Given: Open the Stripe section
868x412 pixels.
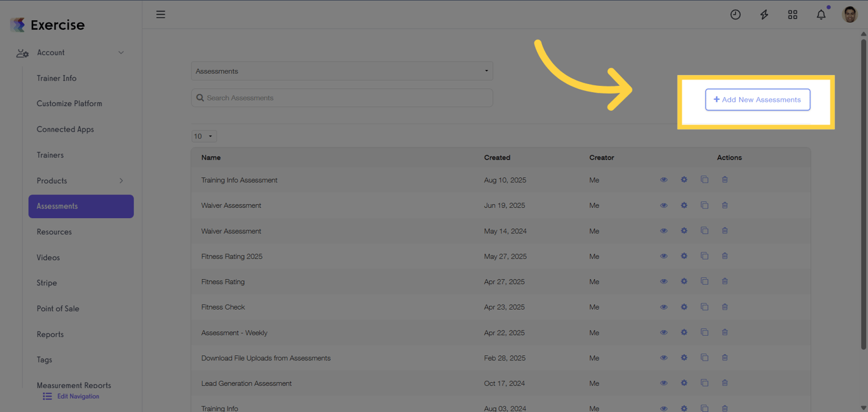Looking at the screenshot, I should tap(48, 282).
